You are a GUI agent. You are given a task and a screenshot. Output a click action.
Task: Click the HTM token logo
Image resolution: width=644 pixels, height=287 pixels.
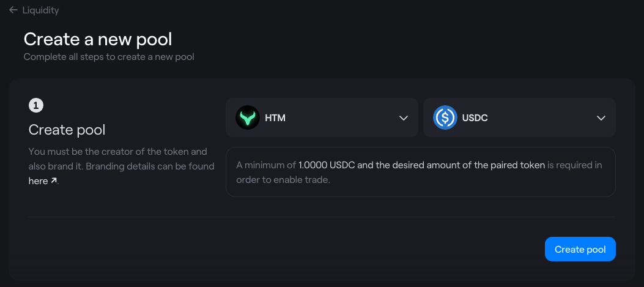tap(247, 117)
